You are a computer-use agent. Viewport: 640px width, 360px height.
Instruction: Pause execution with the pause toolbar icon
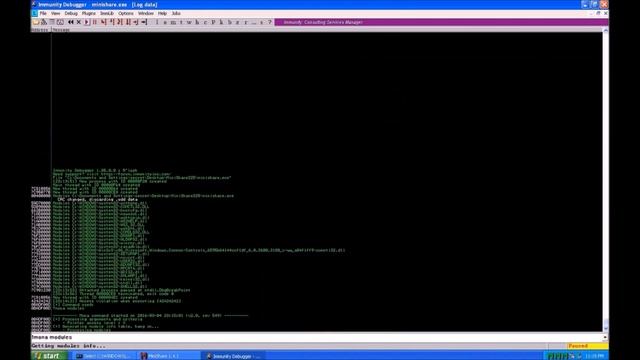(95, 22)
